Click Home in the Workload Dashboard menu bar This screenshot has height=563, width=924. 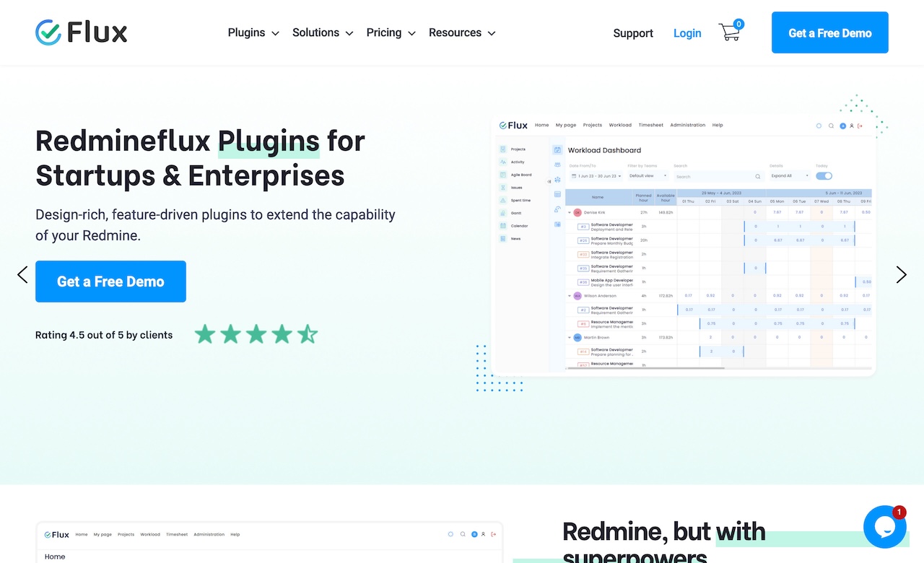point(541,126)
